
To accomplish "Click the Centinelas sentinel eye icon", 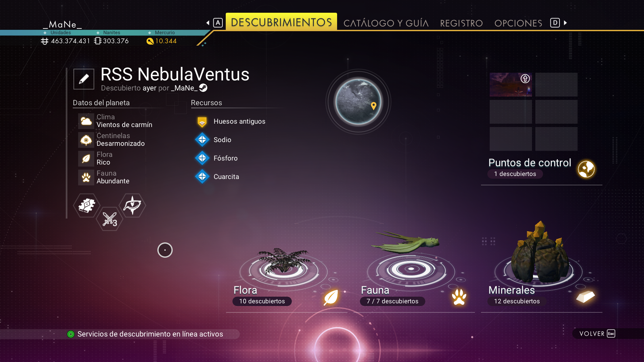I will (x=86, y=140).
